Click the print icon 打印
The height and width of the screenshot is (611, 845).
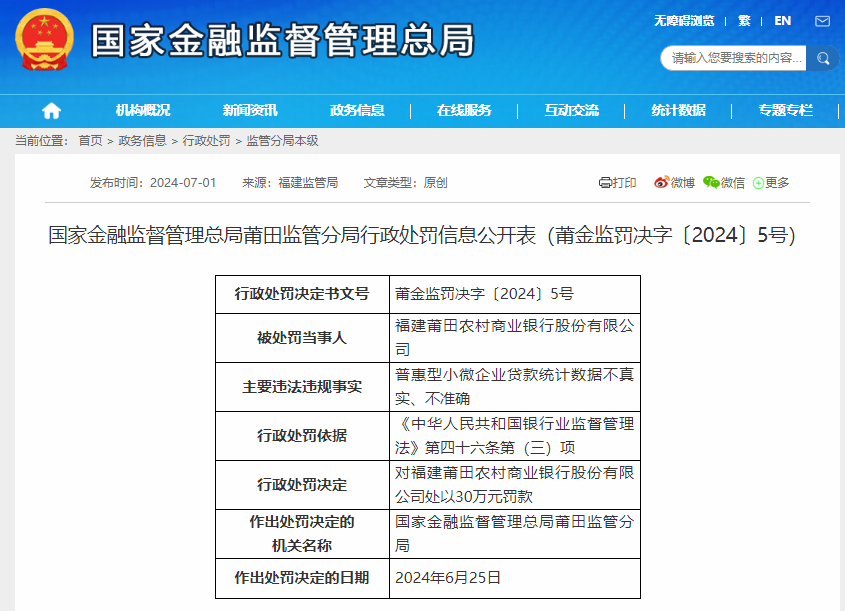pyautogui.click(x=618, y=183)
